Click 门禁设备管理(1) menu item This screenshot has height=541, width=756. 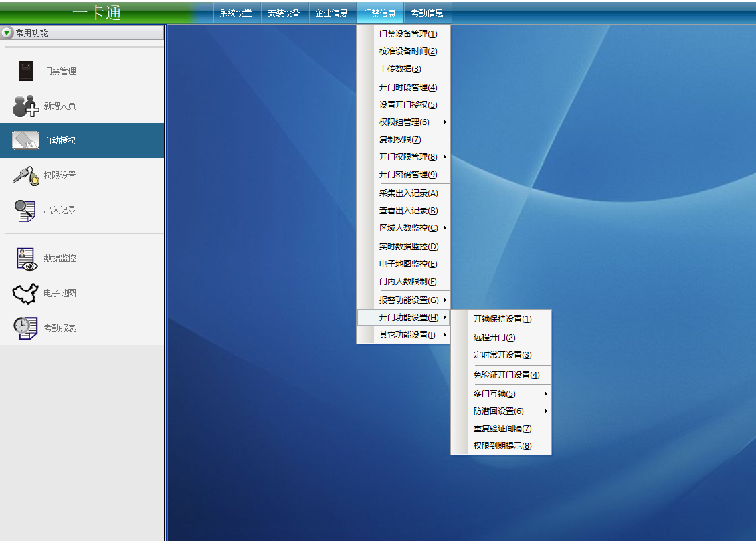(x=408, y=34)
